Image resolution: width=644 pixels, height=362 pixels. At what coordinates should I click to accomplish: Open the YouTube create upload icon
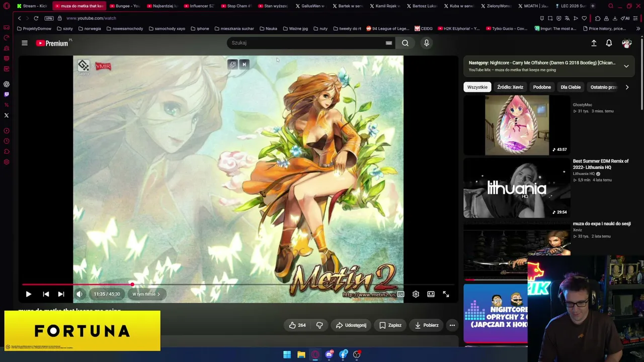594,43
